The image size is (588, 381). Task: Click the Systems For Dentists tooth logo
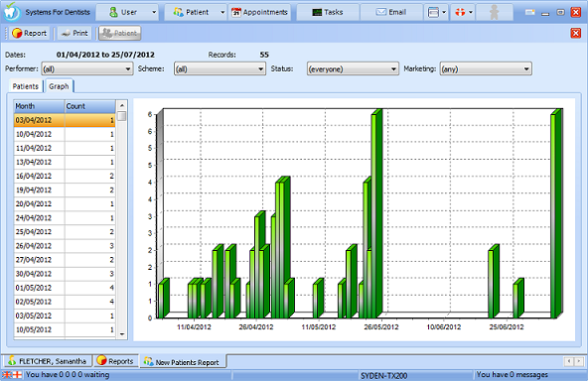tap(12, 12)
